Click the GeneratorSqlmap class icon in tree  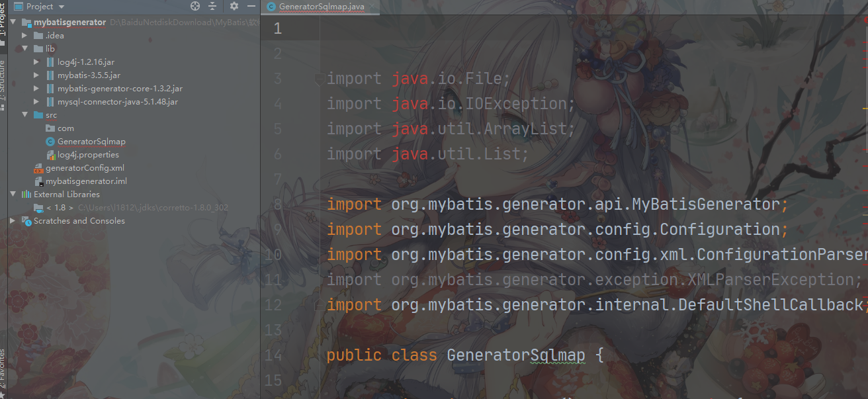50,142
